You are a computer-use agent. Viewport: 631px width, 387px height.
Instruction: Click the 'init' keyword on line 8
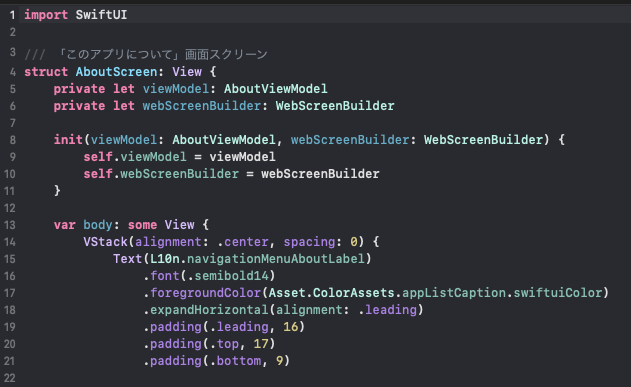click(x=68, y=140)
